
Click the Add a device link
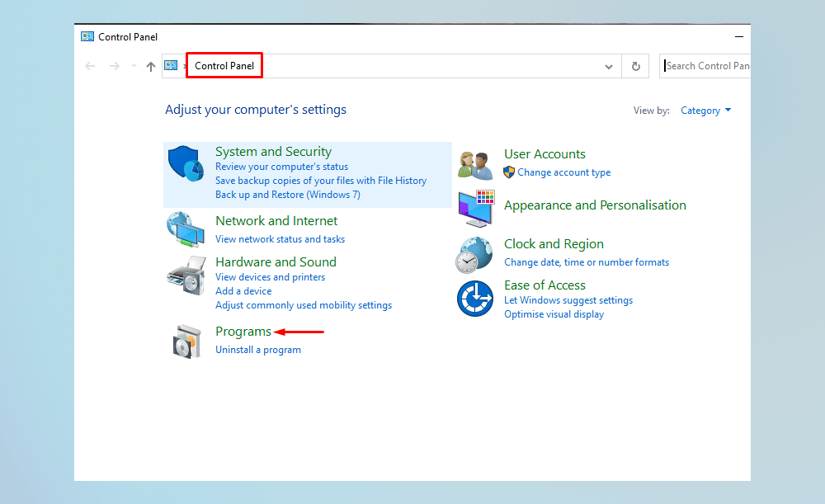point(243,291)
